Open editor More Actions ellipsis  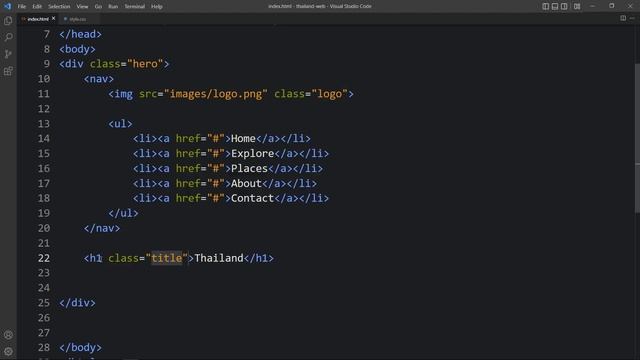click(632, 18)
